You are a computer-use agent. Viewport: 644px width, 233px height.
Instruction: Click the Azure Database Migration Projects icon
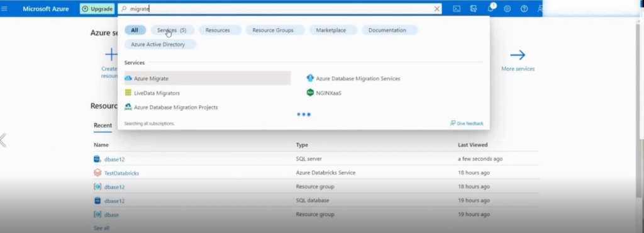[x=128, y=107]
